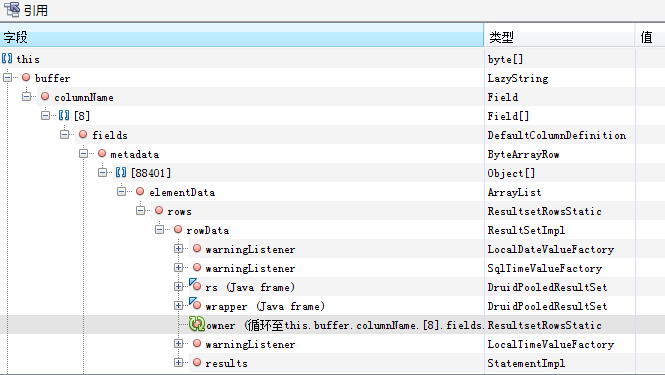
Task: Click the SqlTimeValueFactory type cell
Action: (x=559, y=268)
